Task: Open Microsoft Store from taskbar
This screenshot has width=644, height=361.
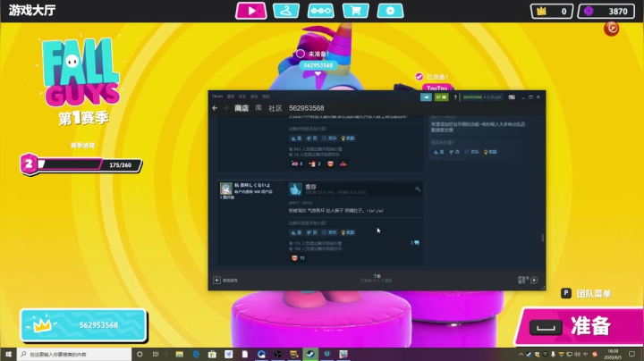Action: [212, 354]
